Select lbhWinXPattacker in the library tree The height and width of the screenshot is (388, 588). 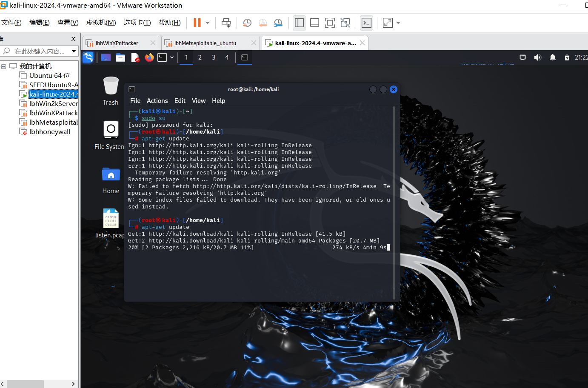coord(49,113)
